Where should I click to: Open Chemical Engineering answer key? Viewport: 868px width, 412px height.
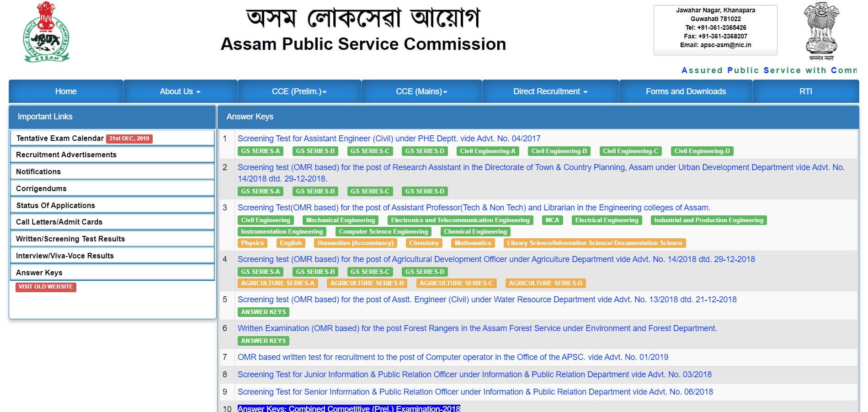click(x=475, y=231)
